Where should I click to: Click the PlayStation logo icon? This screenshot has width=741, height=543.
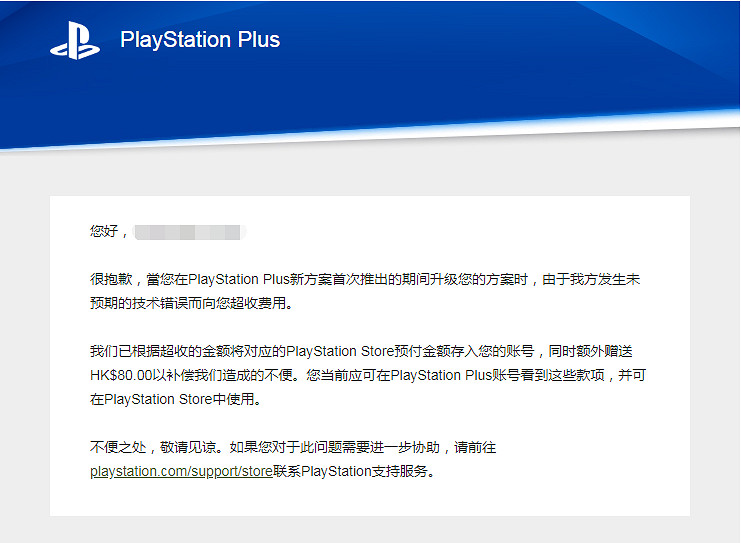coord(75,41)
